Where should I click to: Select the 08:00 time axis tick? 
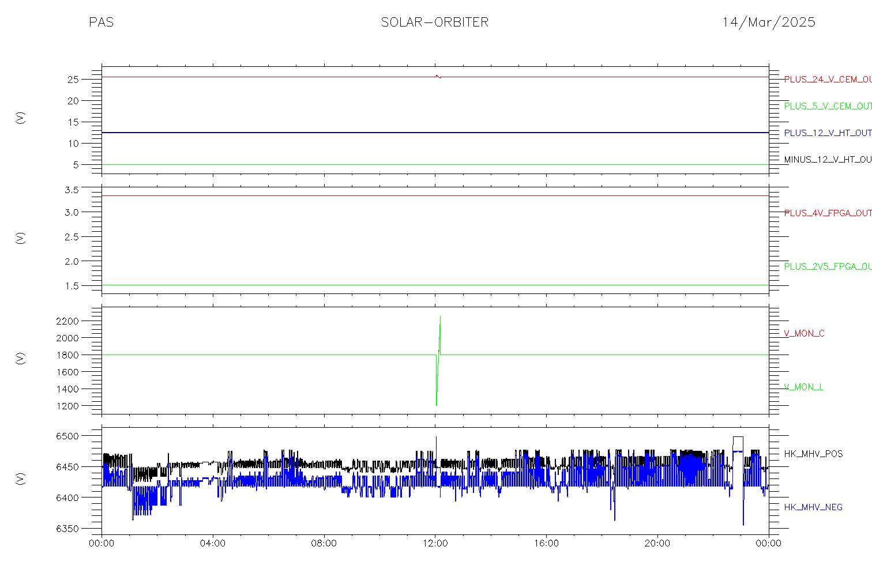pyautogui.click(x=324, y=543)
